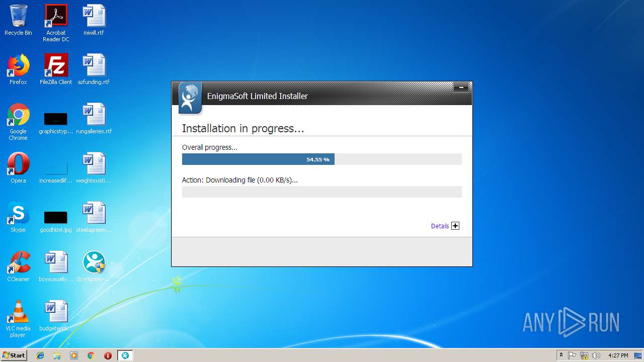Click Opera icon in taskbar
Viewport: 644px width, 362px height.
click(x=108, y=355)
